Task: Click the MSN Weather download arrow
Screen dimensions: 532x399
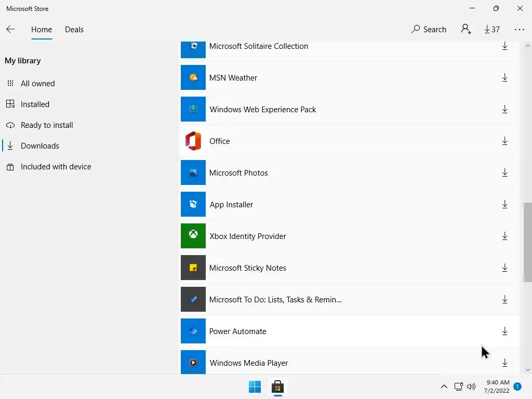Action: pos(504,78)
